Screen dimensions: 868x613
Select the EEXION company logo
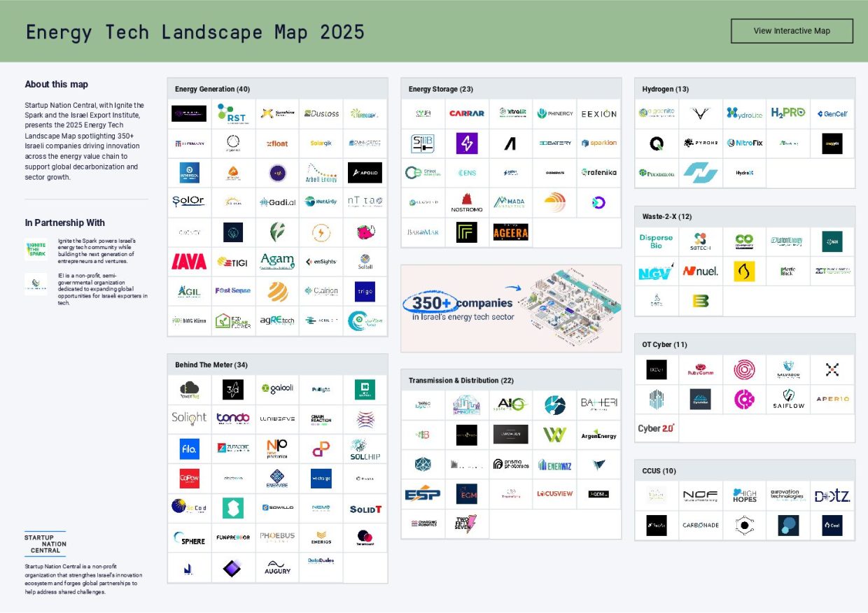point(599,113)
